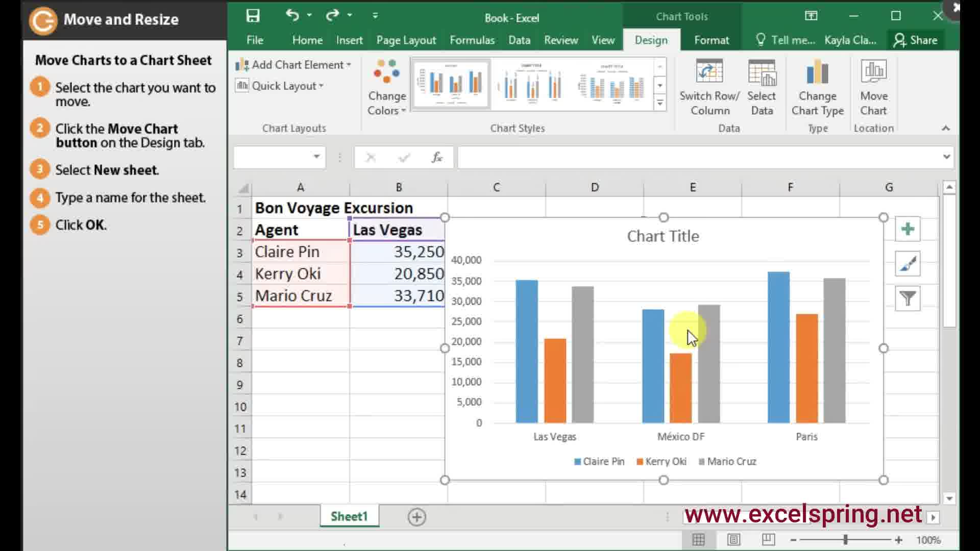The image size is (980, 551).
Task: Select the first chart style thumbnail
Action: pyautogui.click(x=451, y=84)
